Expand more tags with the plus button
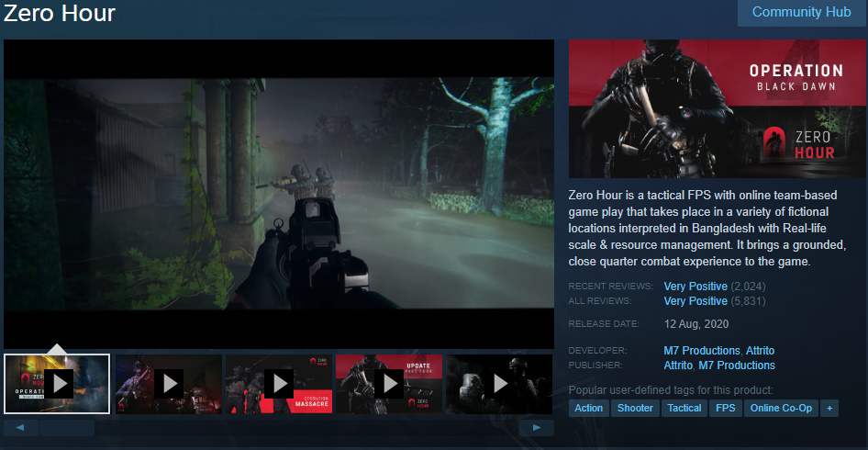Image resolution: width=868 pixels, height=450 pixels. [829, 409]
